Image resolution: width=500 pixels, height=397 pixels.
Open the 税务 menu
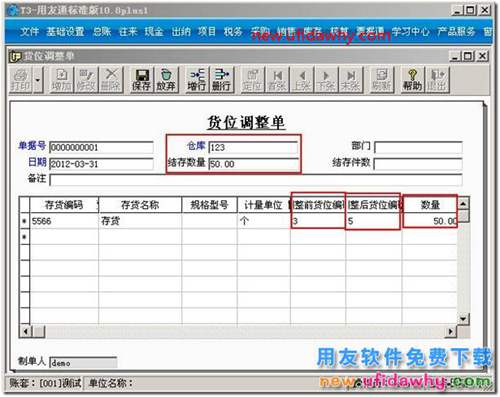click(233, 32)
